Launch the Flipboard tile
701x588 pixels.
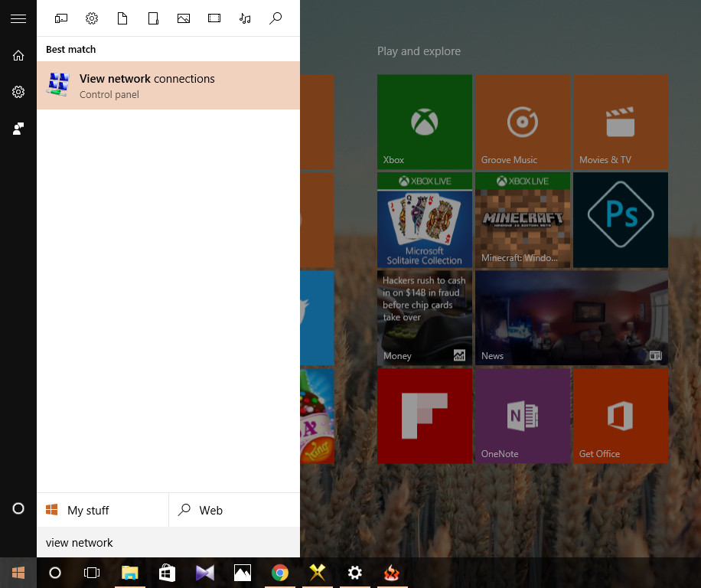(x=425, y=416)
